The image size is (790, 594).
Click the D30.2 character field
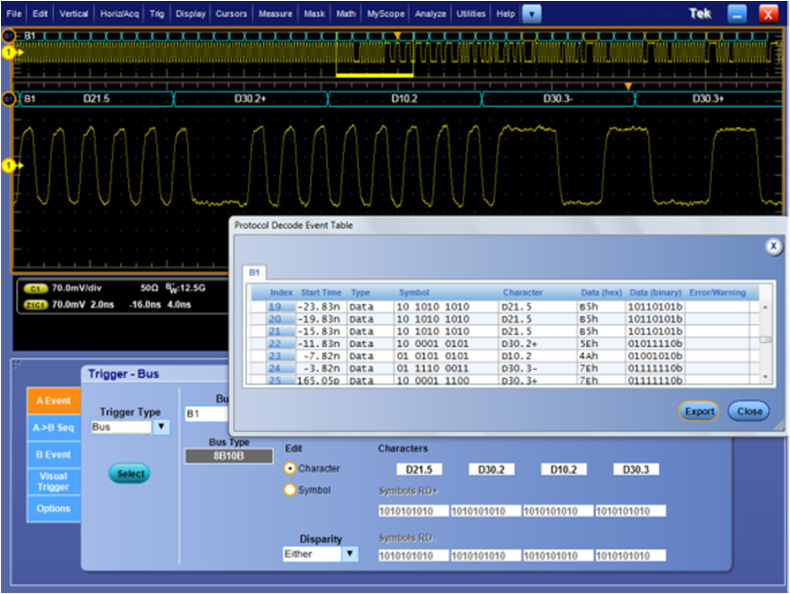click(x=492, y=469)
